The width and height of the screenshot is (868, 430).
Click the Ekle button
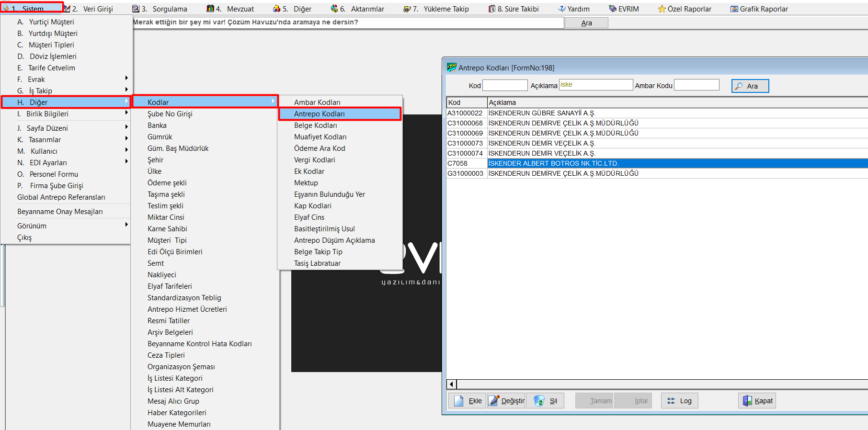tap(468, 401)
